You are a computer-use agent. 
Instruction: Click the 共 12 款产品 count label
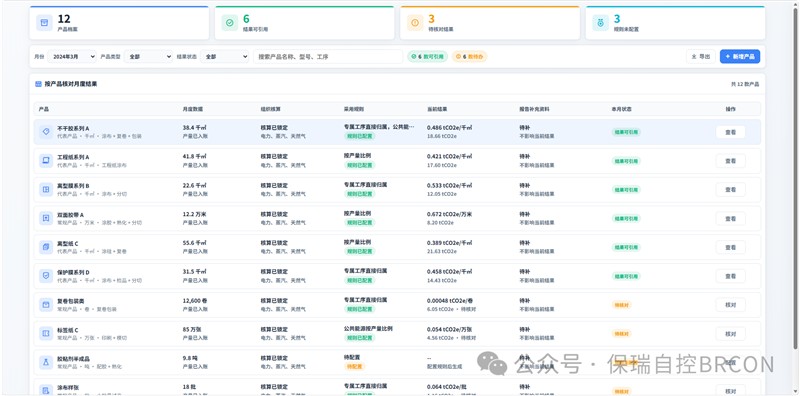tap(745, 84)
